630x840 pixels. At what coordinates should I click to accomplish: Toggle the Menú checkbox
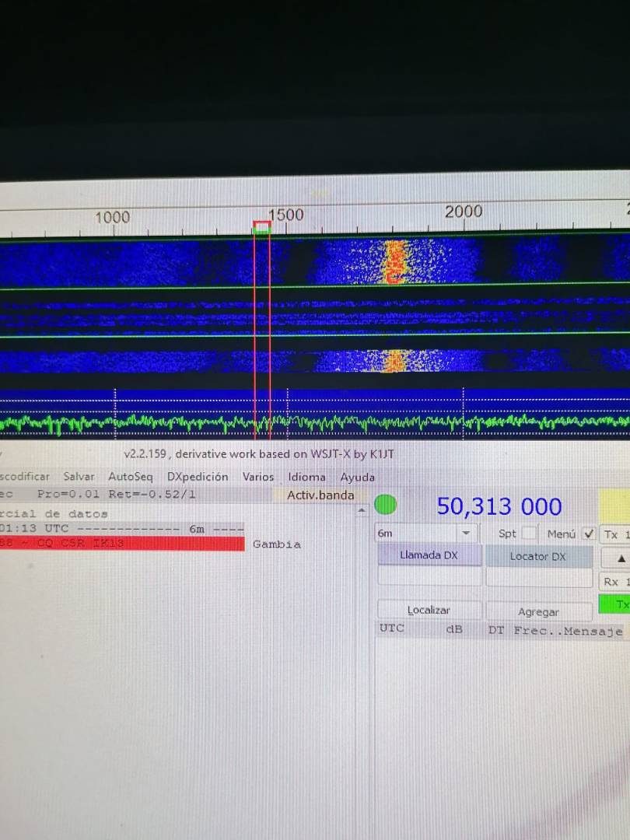coord(589,534)
